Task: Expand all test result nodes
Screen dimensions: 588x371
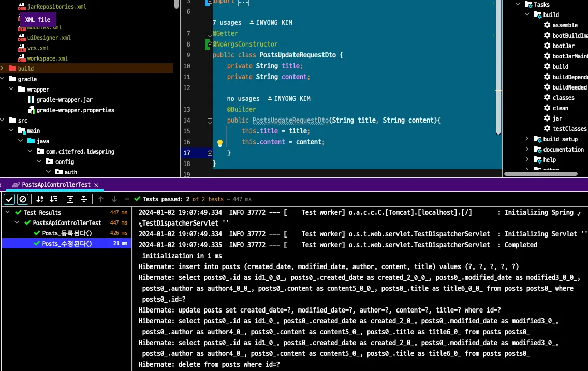Action: point(70,199)
